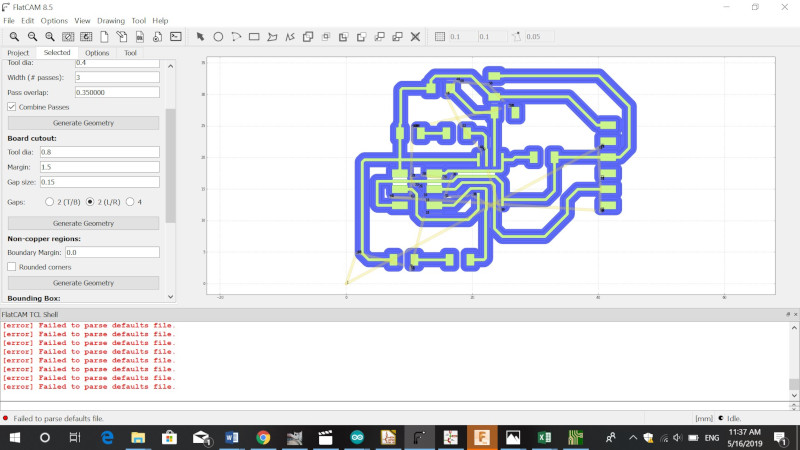800x450 pixels.
Task: Click the Clear Plot toolbar icon
Action: point(68,37)
